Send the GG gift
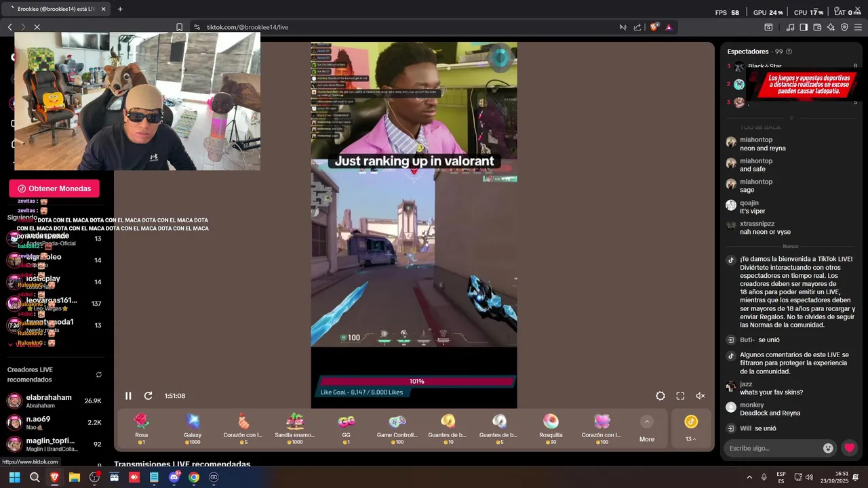The width and height of the screenshot is (868, 488). (x=346, y=429)
